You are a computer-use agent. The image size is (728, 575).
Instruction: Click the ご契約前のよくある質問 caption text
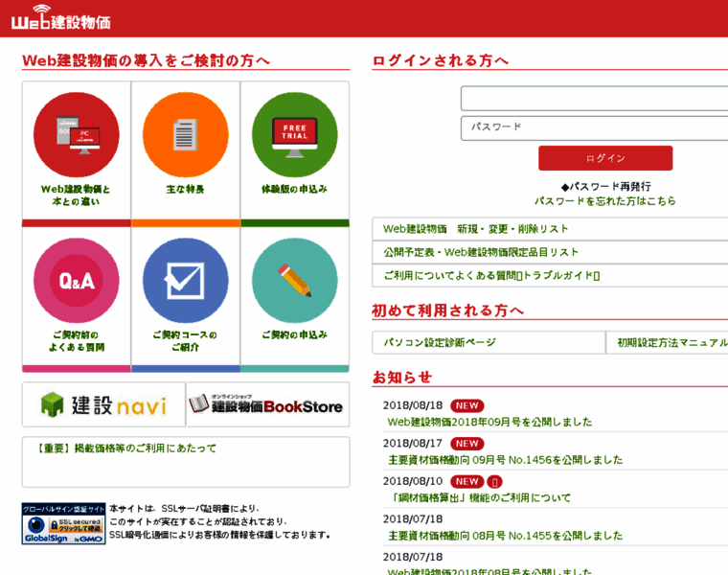point(76,341)
